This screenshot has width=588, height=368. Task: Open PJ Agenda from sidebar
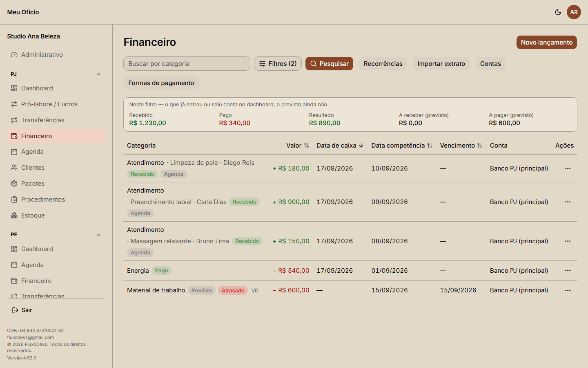(x=56, y=152)
